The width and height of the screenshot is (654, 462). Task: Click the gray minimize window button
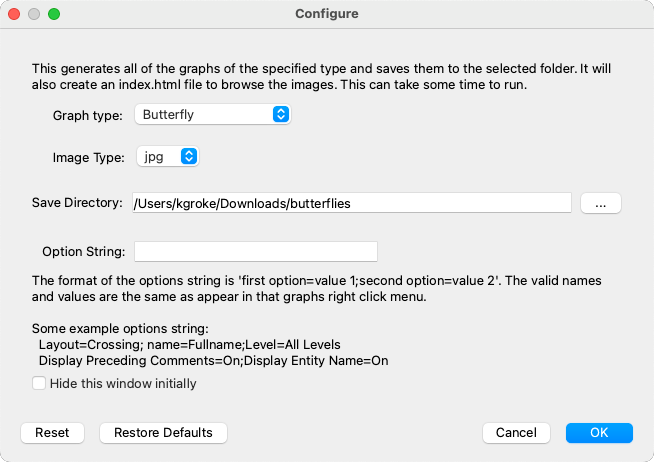pyautogui.click(x=34, y=14)
